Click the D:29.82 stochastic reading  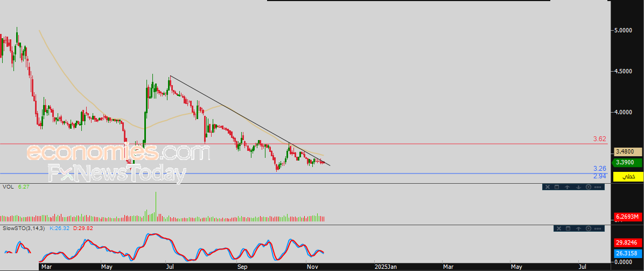click(x=82, y=228)
